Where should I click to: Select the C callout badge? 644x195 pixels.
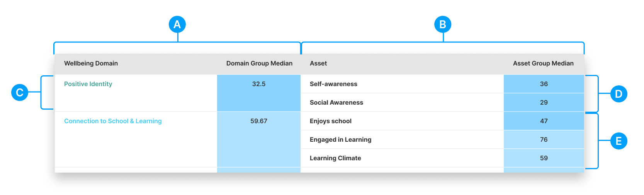(x=20, y=92)
